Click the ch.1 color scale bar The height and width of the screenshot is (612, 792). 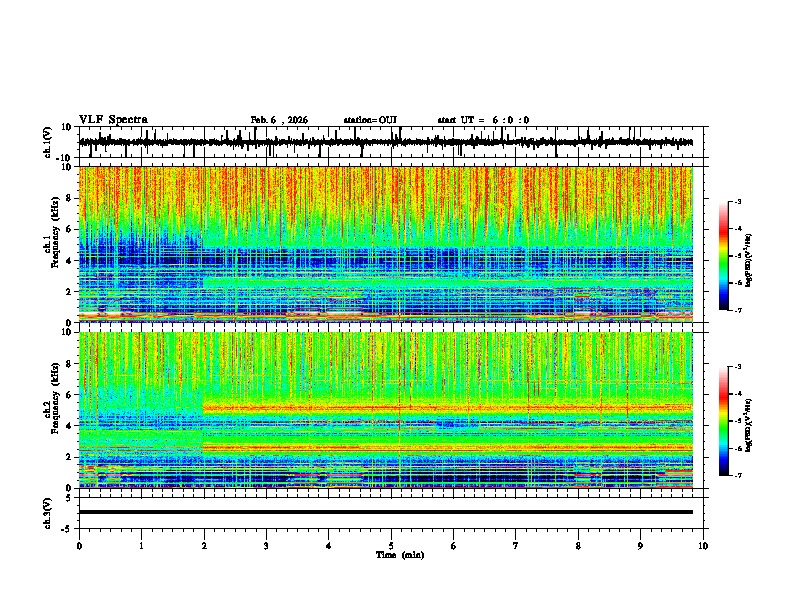pyautogui.click(x=724, y=256)
